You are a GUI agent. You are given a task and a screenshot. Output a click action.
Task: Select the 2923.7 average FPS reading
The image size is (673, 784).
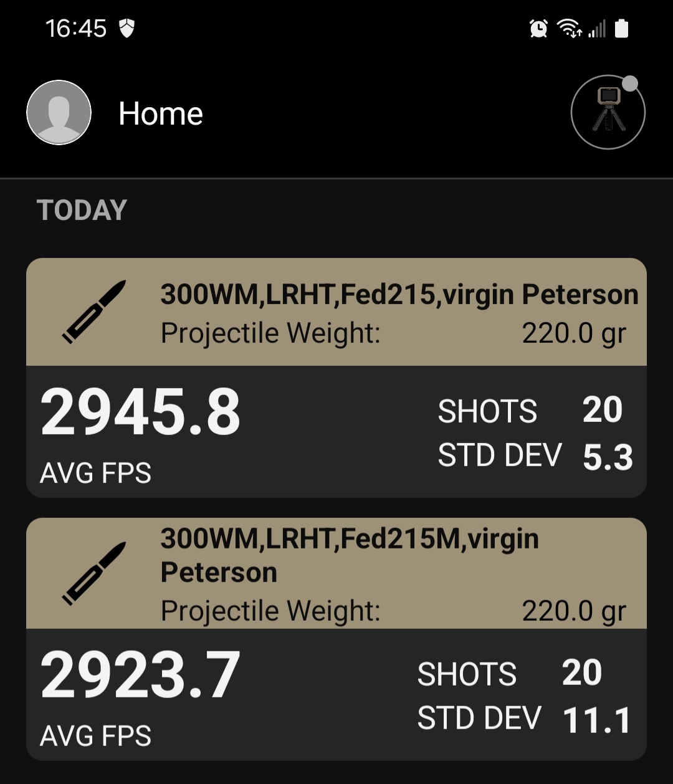coord(140,675)
